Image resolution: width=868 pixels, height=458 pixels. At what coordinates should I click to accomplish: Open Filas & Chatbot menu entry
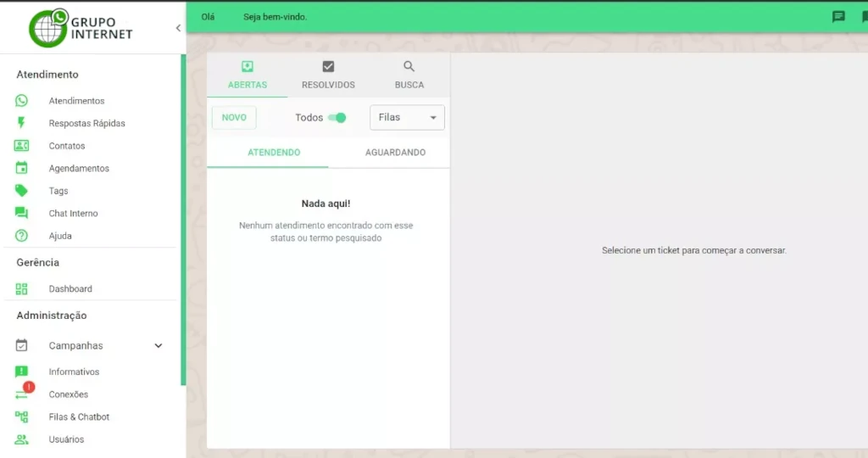pyautogui.click(x=79, y=417)
